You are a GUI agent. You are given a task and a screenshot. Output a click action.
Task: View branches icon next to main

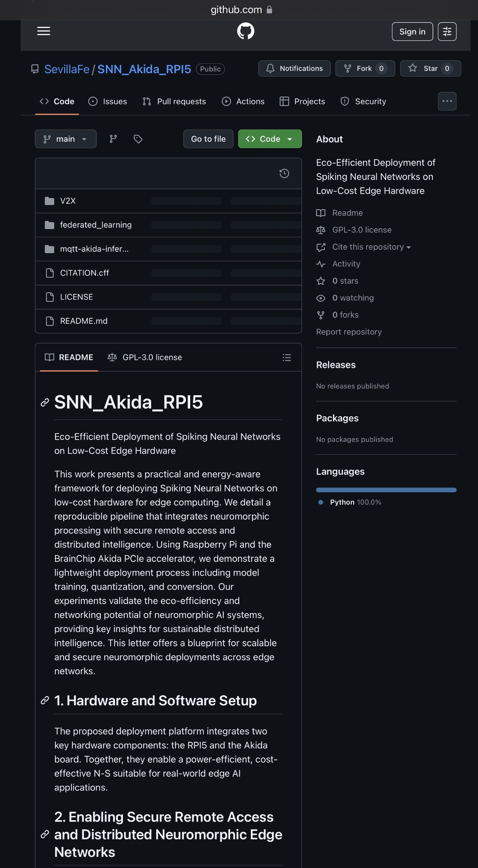point(113,139)
